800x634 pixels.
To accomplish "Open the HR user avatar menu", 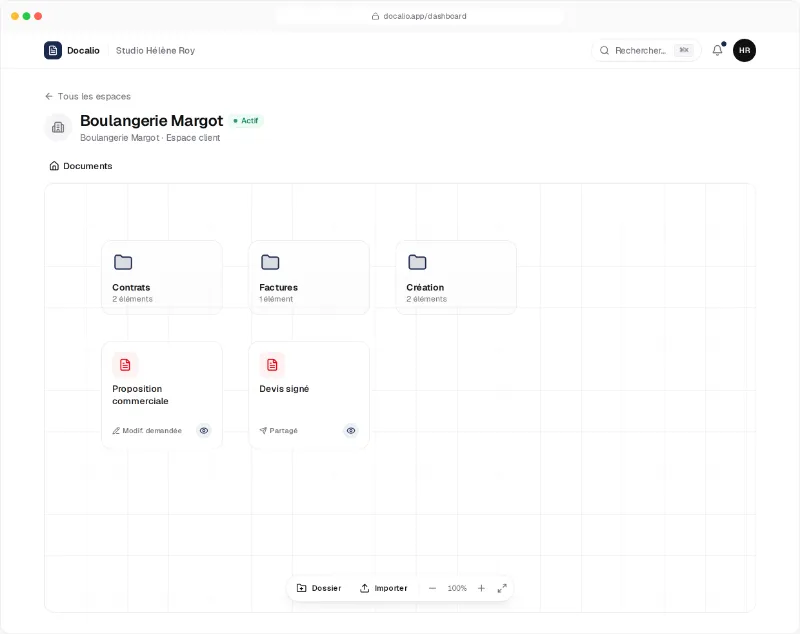I will [x=744, y=50].
